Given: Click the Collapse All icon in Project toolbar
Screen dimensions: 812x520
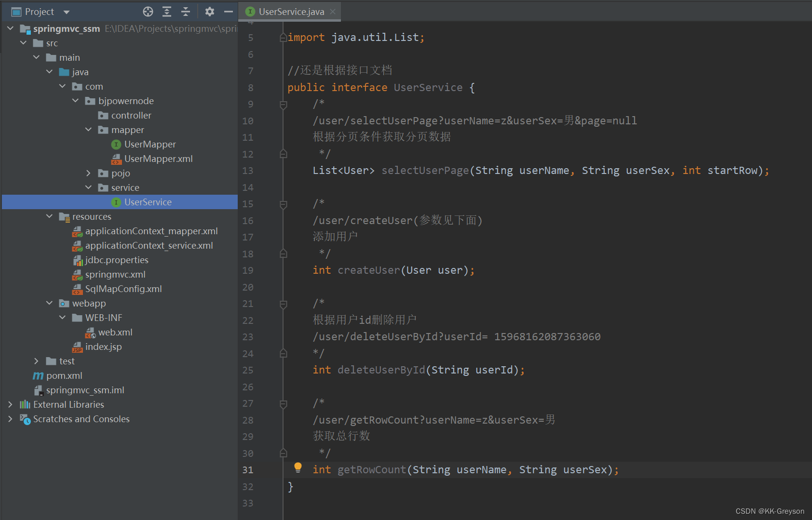Looking at the screenshot, I should pyautogui.click(x=186, y=12).
